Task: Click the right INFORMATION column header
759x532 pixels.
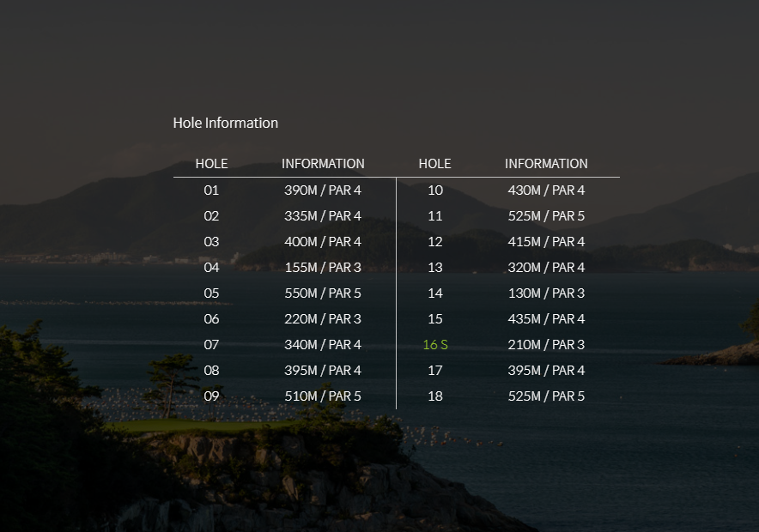Action: 547,164
